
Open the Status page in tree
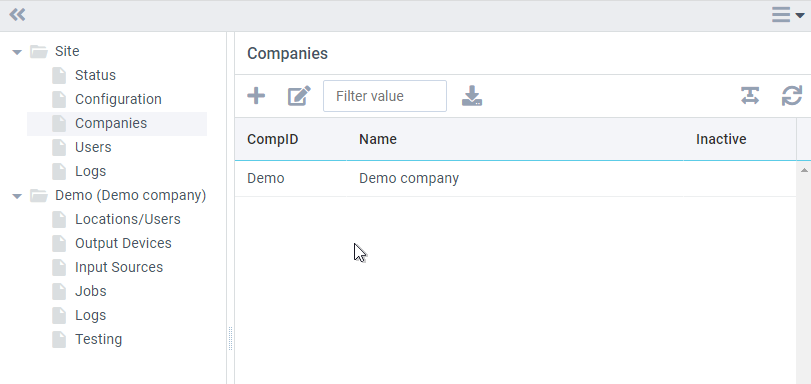tap(95, 75)
